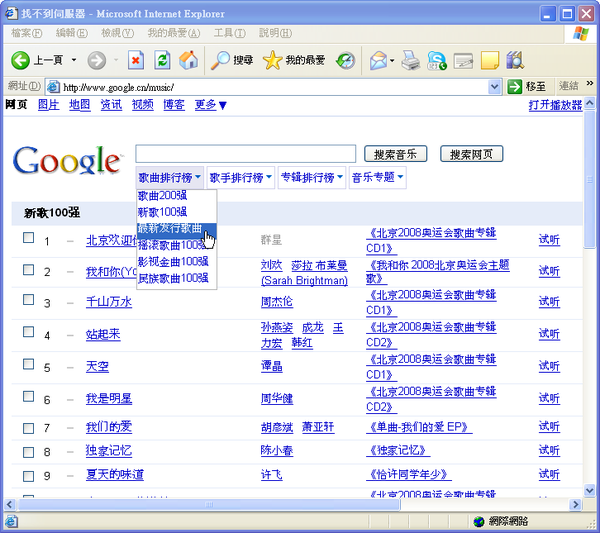Click the Edit pen-and-card toolbar icon

coord(463,60)
